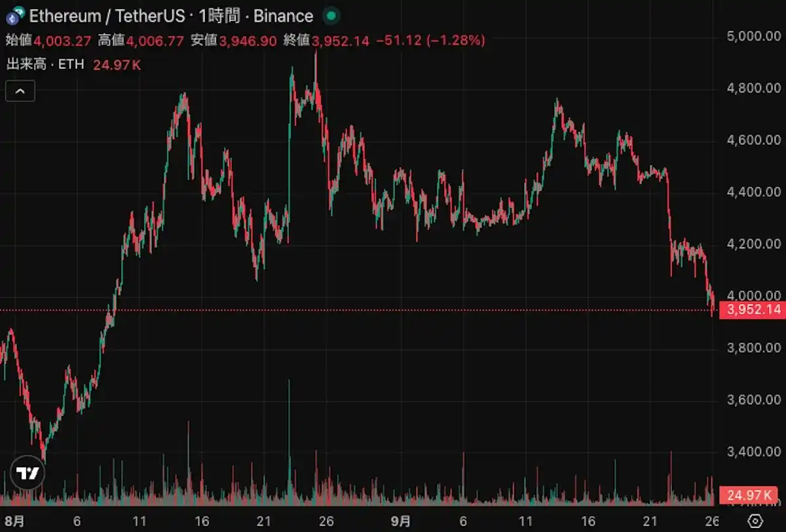Click the 4,400.00 price axis label
786x532 pixels.
pos(754,192)
